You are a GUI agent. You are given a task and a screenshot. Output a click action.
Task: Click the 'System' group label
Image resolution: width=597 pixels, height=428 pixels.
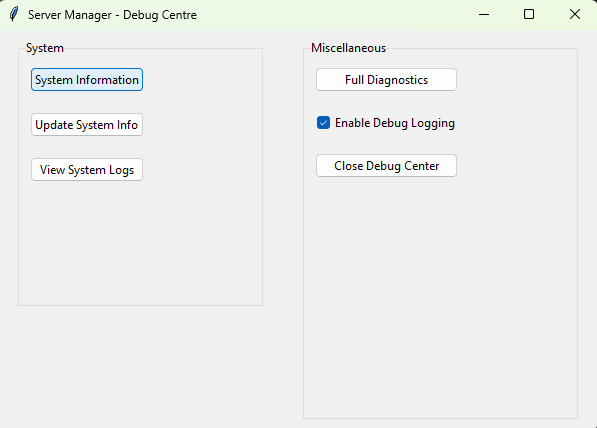coord(45,48)
